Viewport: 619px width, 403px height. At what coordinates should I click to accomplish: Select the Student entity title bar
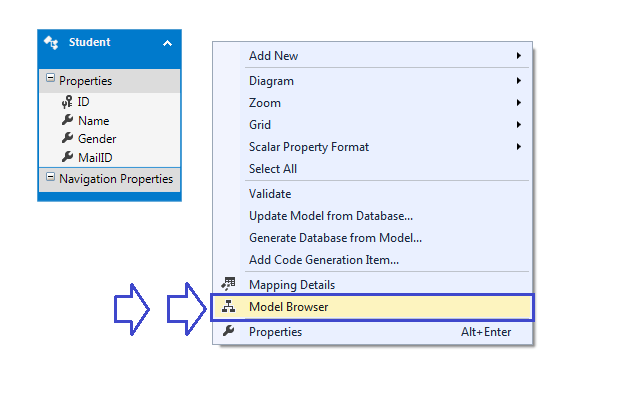[110, 43]
